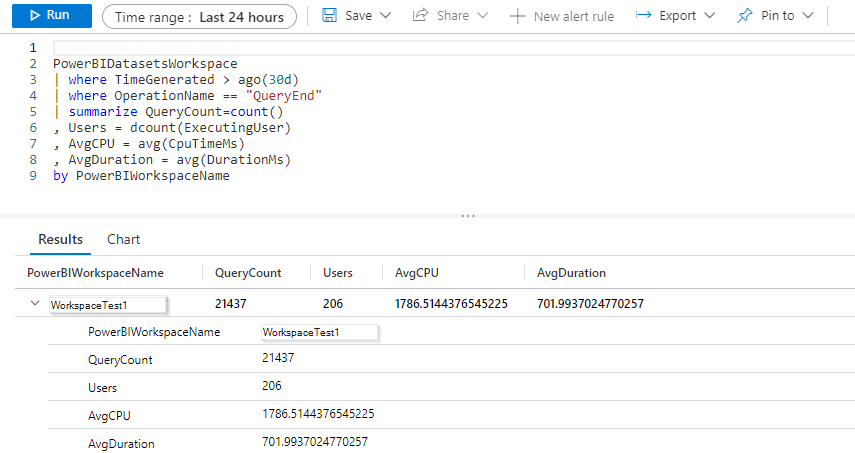Screen dimensions: 855x453
Task: Click the Share arrow icon
Action: (420, 15)
